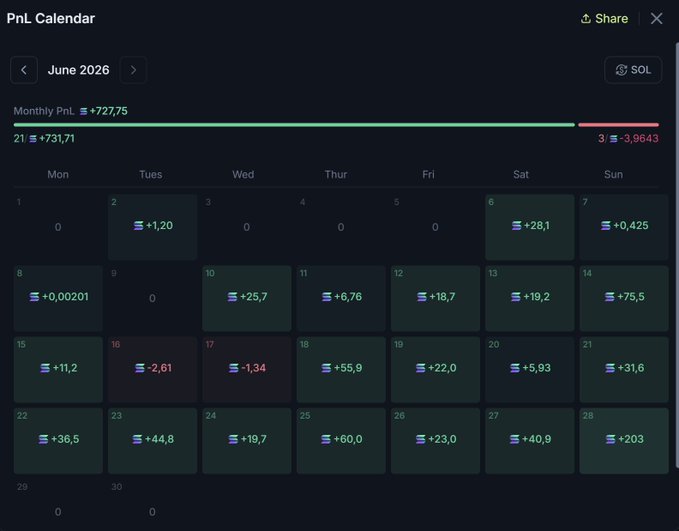The height and width of the screenshot is (531, 679).
Task: Select June 27 cell showing +40,9
Action: 530,441
